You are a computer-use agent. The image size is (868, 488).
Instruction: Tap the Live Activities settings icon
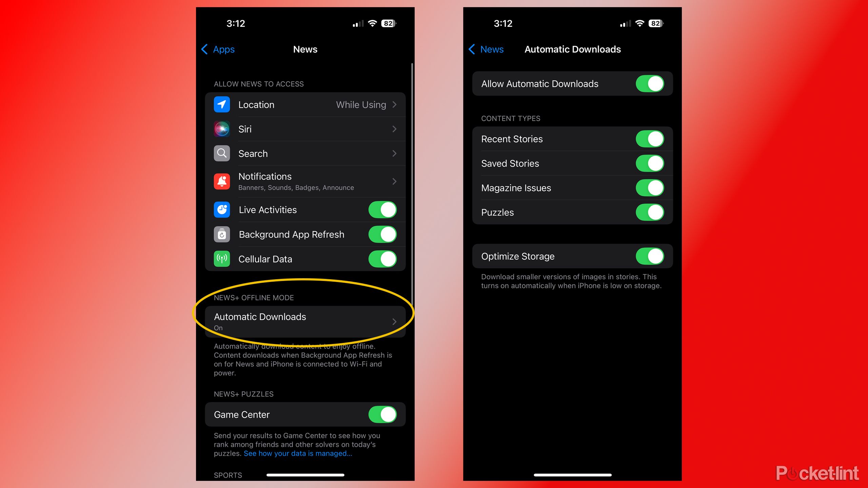pyautogui.click(x=221, y=209)
